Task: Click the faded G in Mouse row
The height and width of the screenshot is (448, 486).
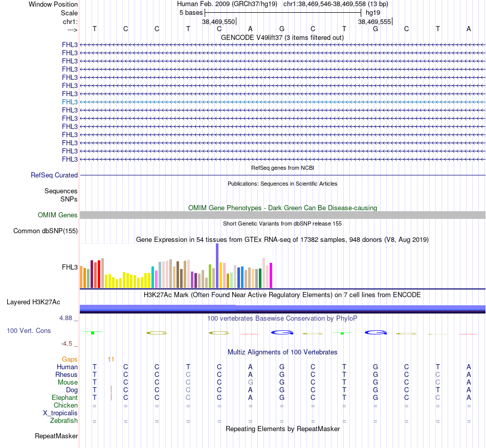Action: [251, 383]
